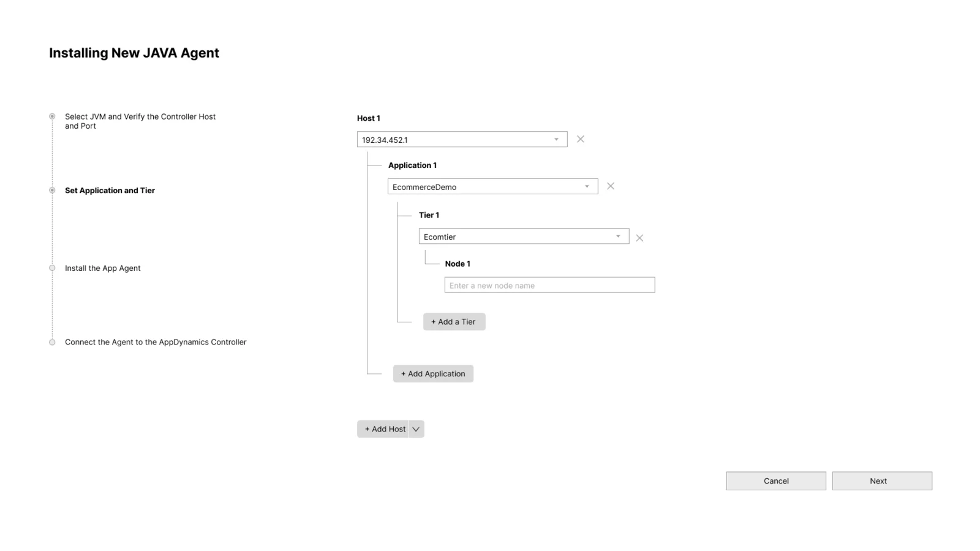Screen dimensions: 980x551
Task: Open Connect the Agent to AppDynamics Controller step
Action: [156, 342]
